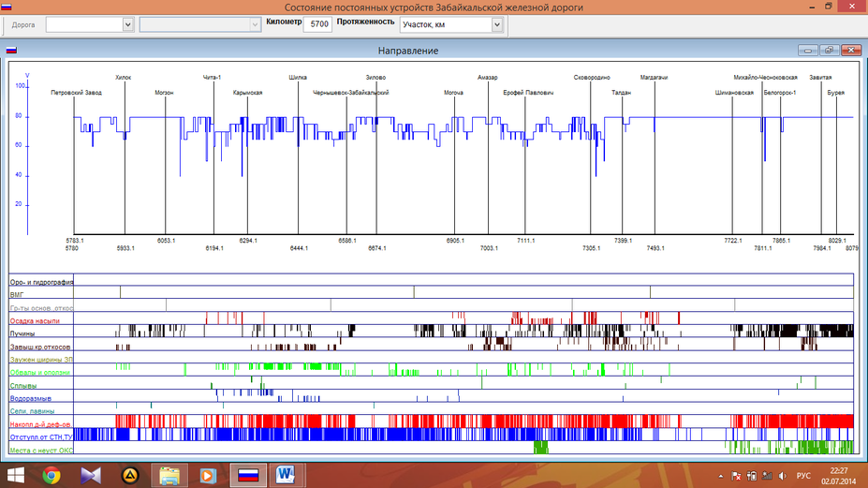Click the Обвалы и оползни row label
Viewport: 868px width, 488px height.
point(40,372)
